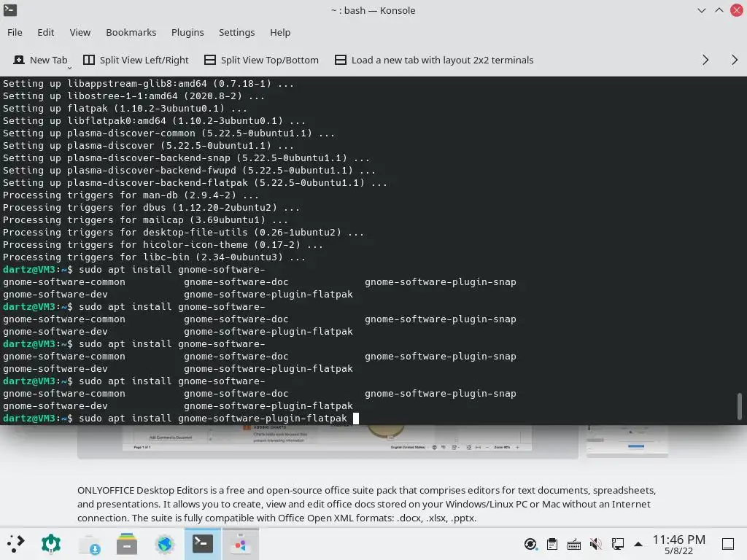
Task: Open the File menu
Action: click(x=15, y=32)
